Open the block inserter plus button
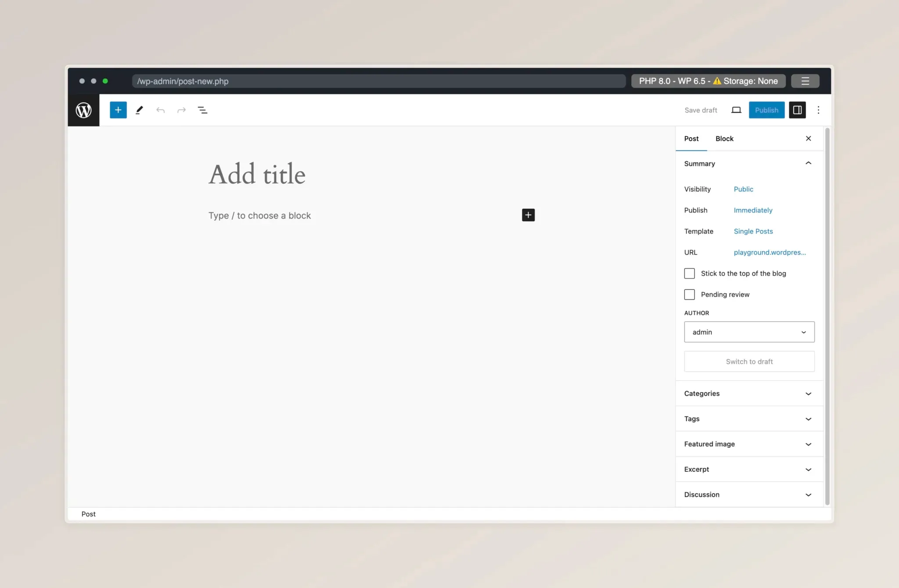This screenshot has height=588, width=899. [x=118, y=110]
